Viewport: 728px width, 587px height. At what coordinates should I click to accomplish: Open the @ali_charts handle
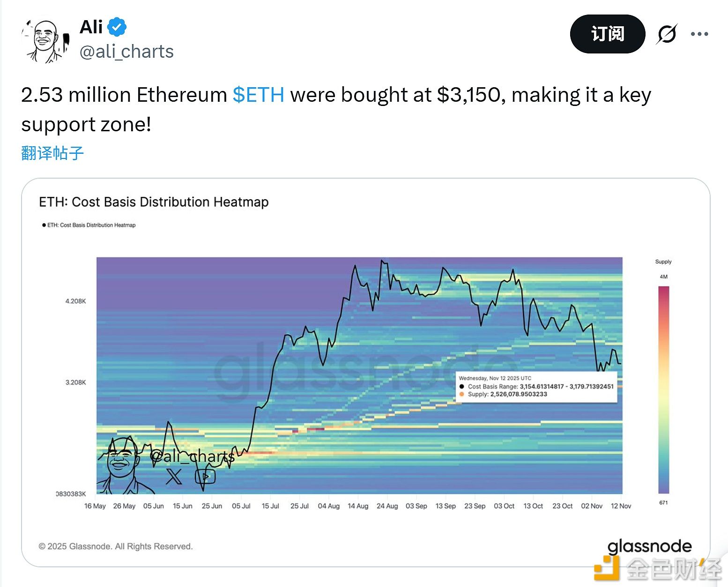tap(126, 52)
